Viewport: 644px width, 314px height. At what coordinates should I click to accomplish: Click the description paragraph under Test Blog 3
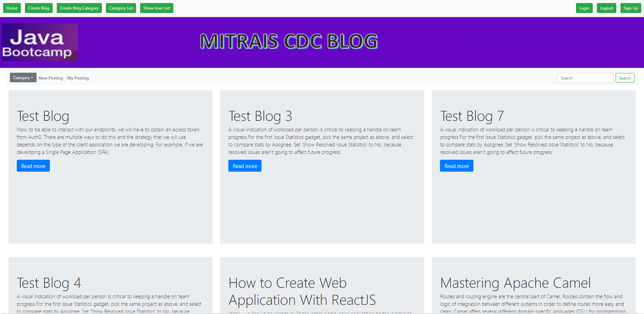[321, 141]
